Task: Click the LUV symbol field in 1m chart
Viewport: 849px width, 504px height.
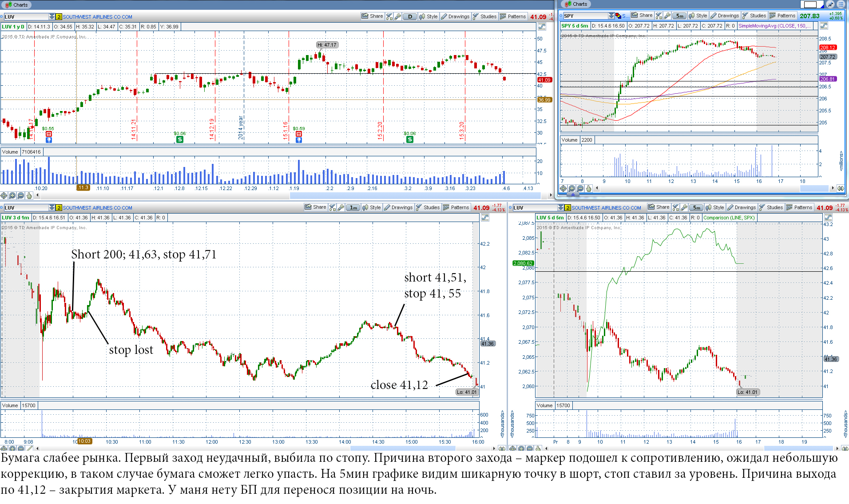Action: click(26, 208)
